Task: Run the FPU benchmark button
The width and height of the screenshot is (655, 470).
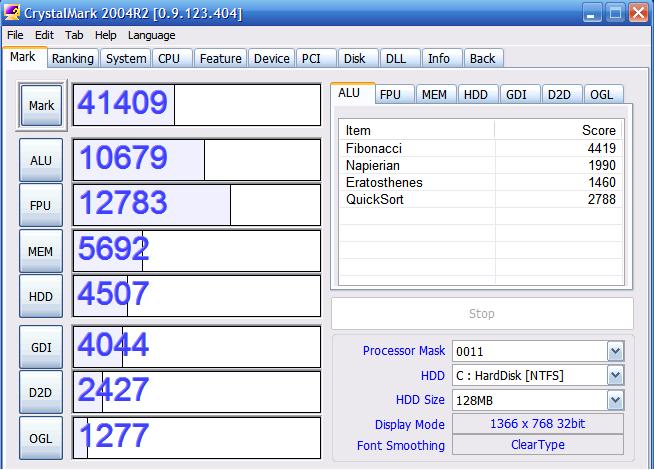Action: (41, 205)
